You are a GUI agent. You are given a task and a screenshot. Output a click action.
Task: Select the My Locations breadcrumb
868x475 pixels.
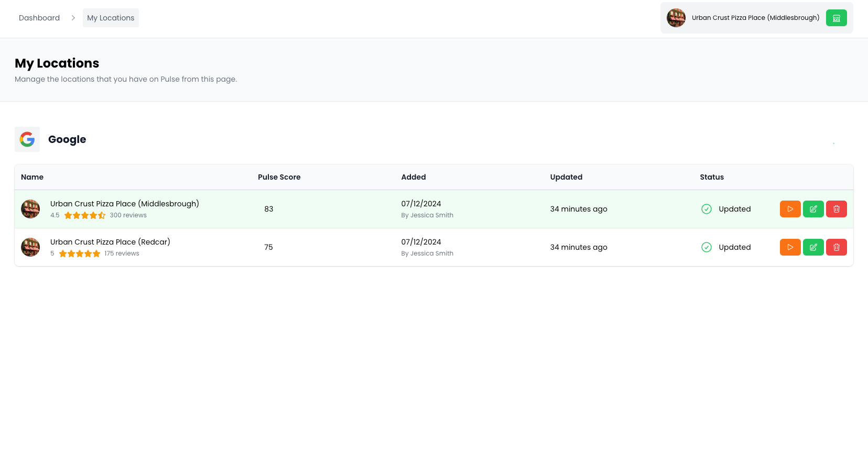pyautogui.click(x=111, y=18)
